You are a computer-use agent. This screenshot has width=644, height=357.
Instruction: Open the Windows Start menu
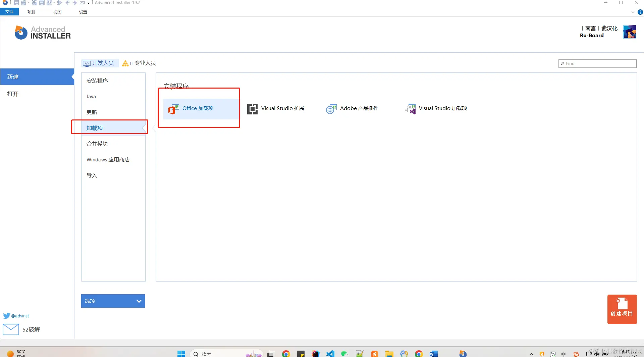181,354
